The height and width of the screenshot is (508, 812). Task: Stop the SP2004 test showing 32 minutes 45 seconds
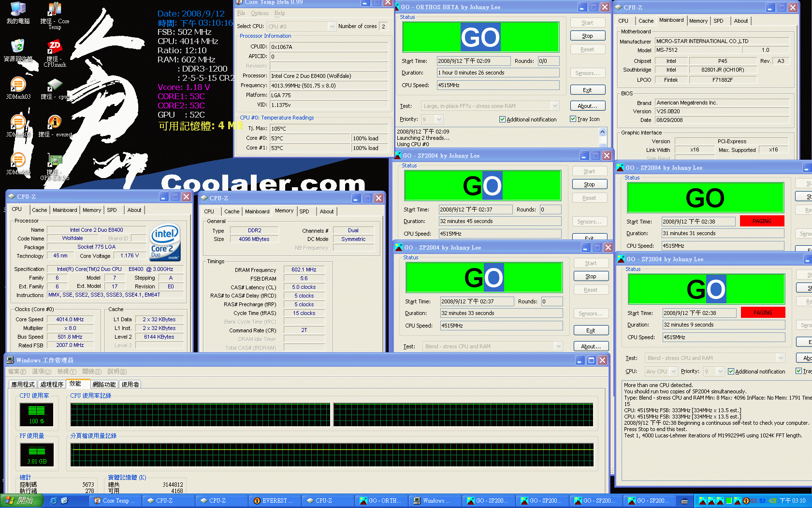pos(589,184)
